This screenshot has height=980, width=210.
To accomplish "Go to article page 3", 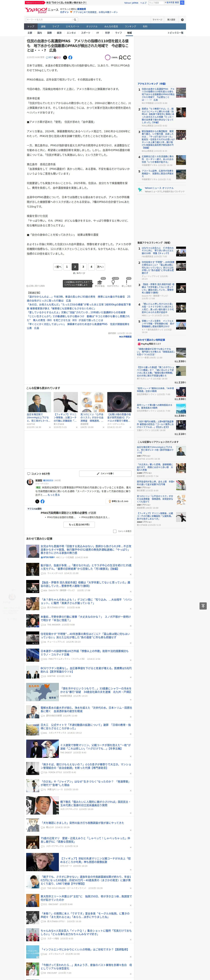I will point(83,267).
